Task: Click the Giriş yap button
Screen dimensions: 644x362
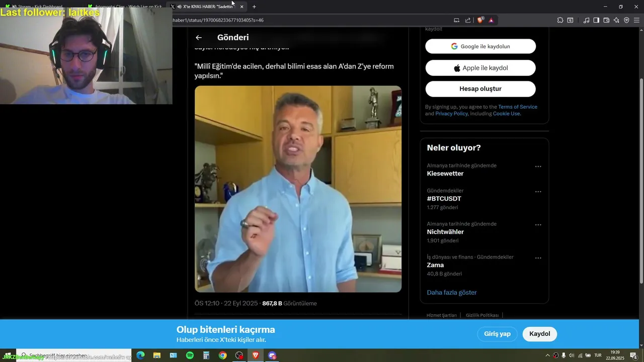Action: (497, 334)
